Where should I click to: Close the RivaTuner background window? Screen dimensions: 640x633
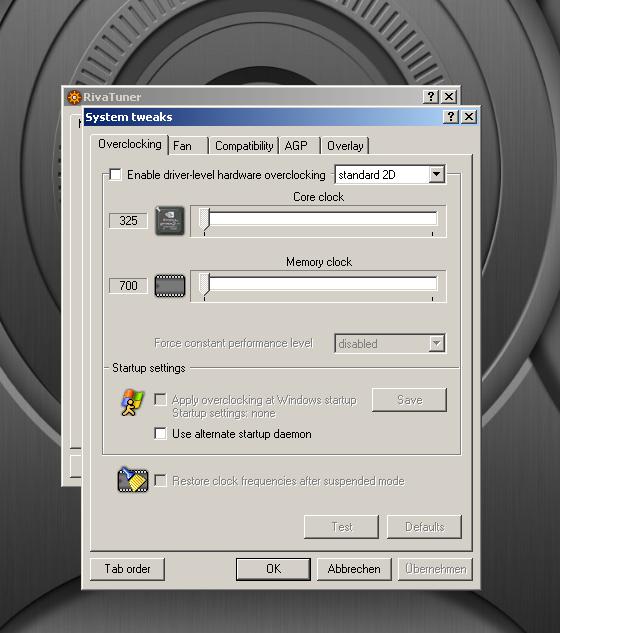[449, 97]
